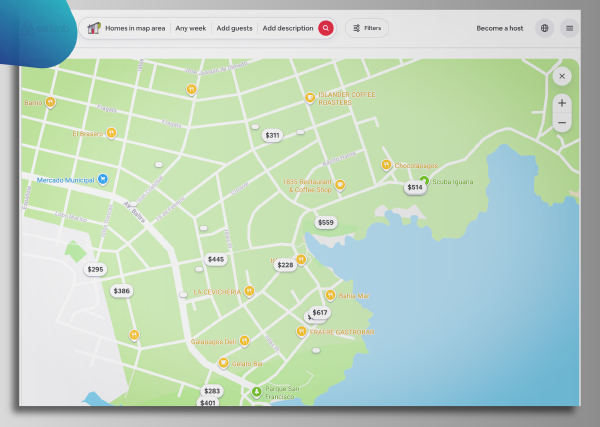Image resolution: width=600 pixels, height=427 pixels.
Task: Zoom out on the map
Action: (562, 122)
